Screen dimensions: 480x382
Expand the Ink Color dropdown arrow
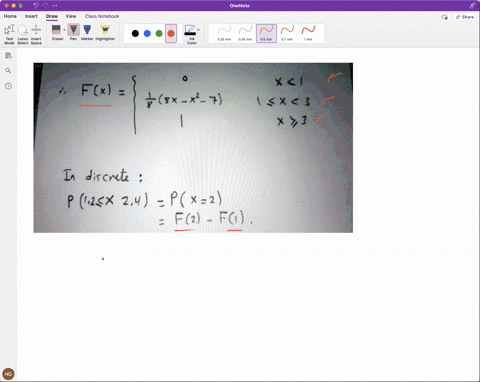[x=199, y=30]
